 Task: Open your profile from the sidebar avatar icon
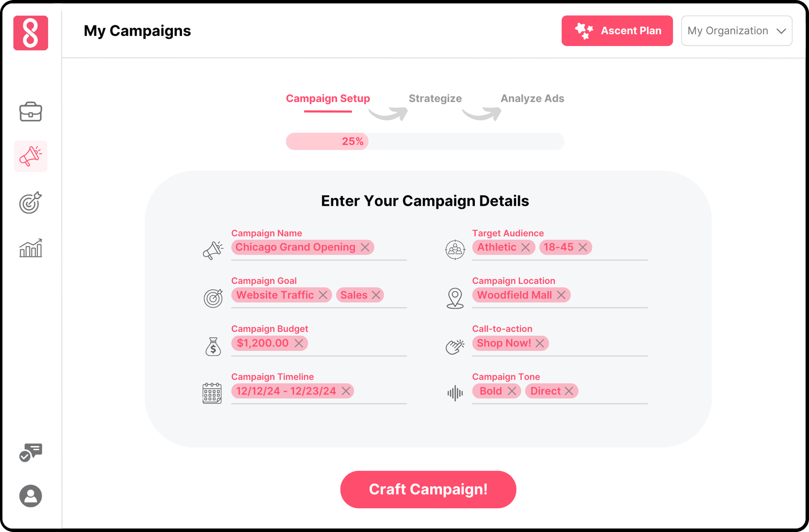[30, 496]
